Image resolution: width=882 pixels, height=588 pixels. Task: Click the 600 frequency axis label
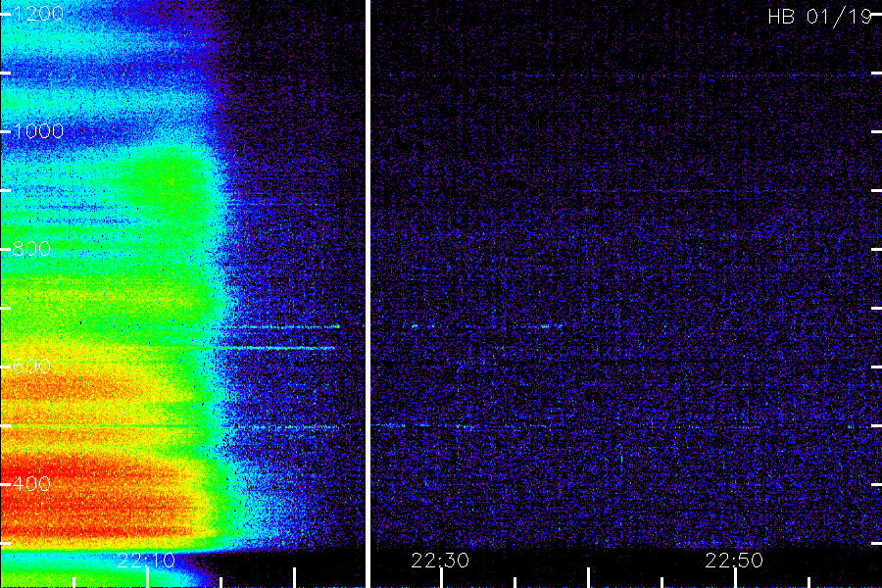coord(32,367)
